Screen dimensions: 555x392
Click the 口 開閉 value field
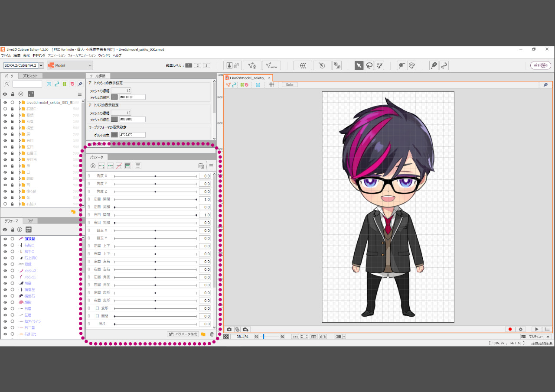(x=205, y=316)
